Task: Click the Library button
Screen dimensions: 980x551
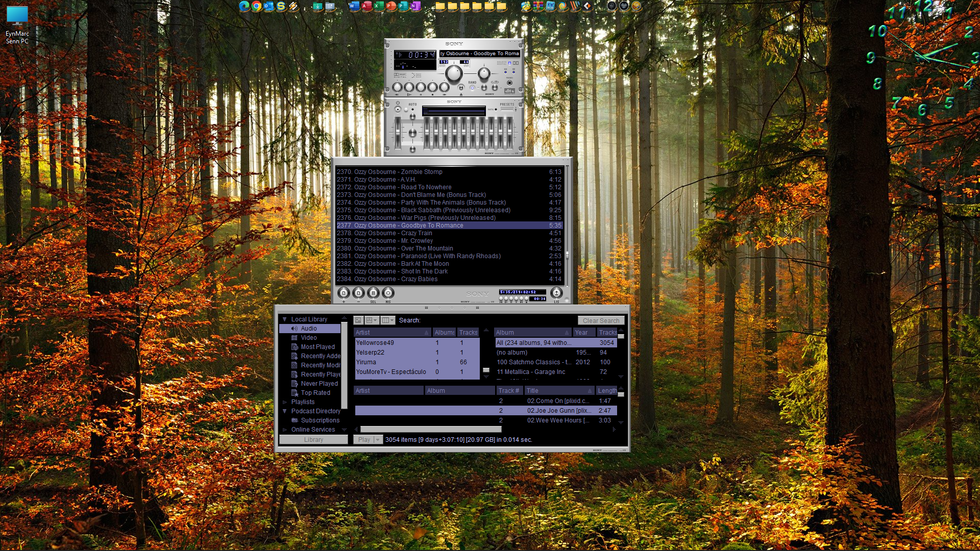Action: coord(313,440)
